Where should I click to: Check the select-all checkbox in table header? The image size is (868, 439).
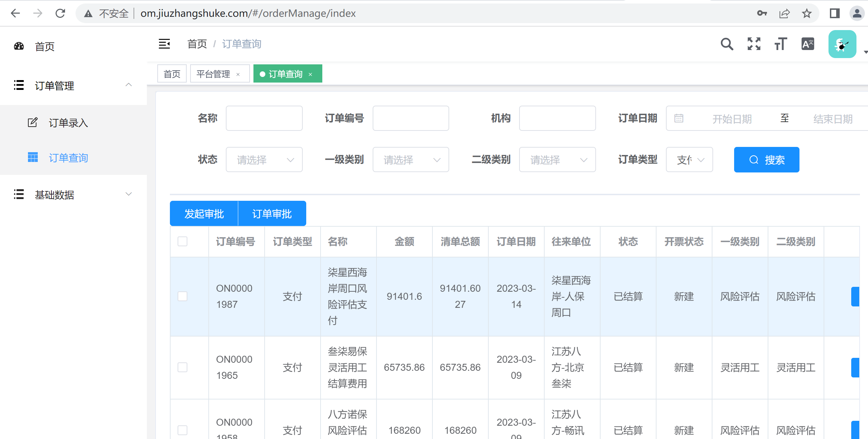182,241
